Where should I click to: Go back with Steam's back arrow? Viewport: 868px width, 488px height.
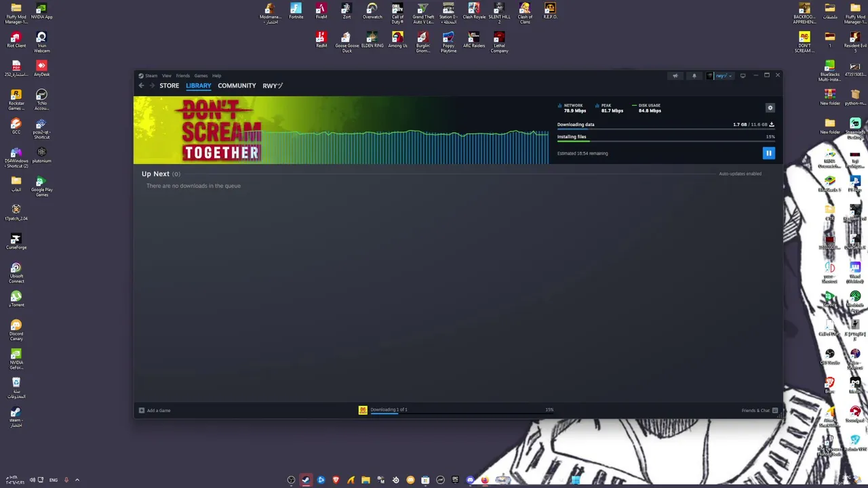click(141, 86)
